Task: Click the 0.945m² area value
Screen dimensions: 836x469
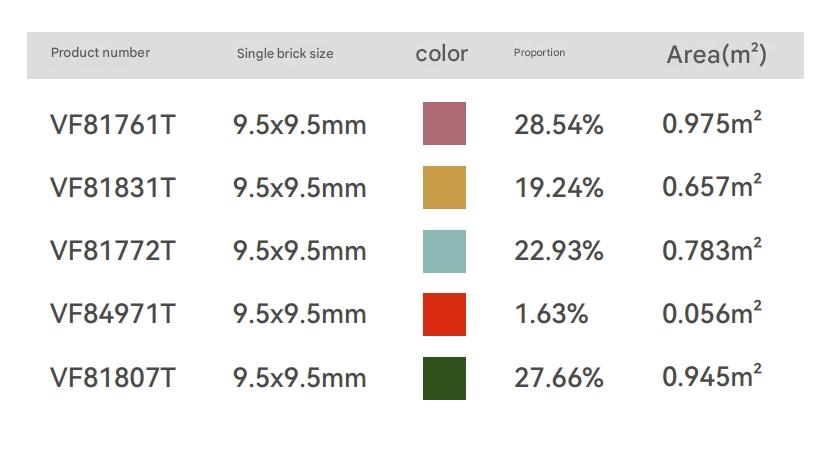Action: click(712, 378)
